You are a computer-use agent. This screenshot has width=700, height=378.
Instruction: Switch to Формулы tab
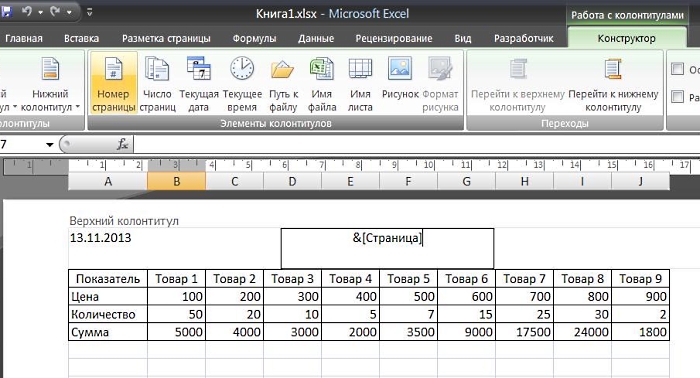[x=254, y=38]
